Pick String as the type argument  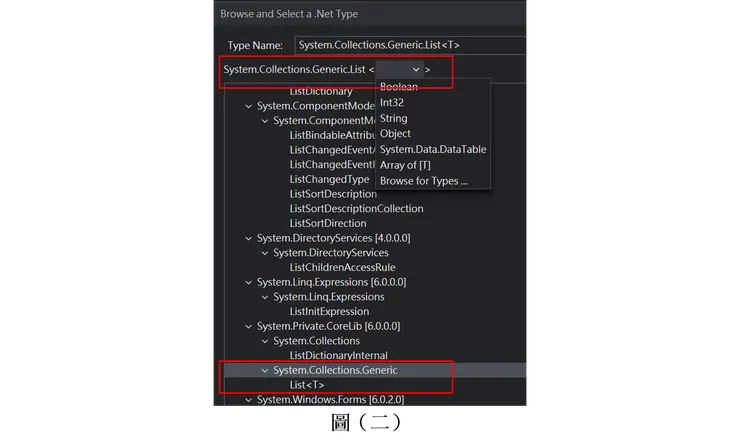coord(394,118)
